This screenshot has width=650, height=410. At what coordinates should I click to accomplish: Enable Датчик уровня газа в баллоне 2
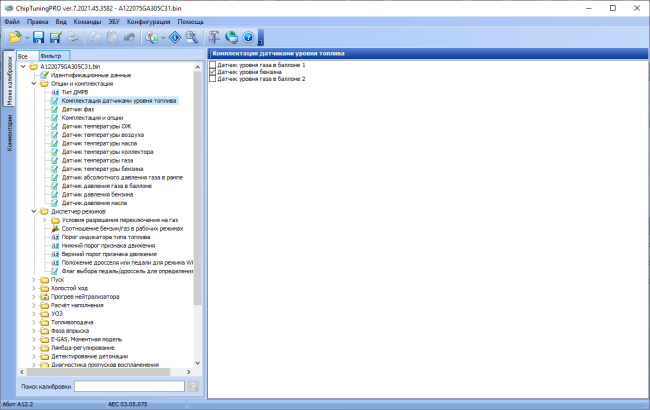pyautogui.click(x=213, y=78)
